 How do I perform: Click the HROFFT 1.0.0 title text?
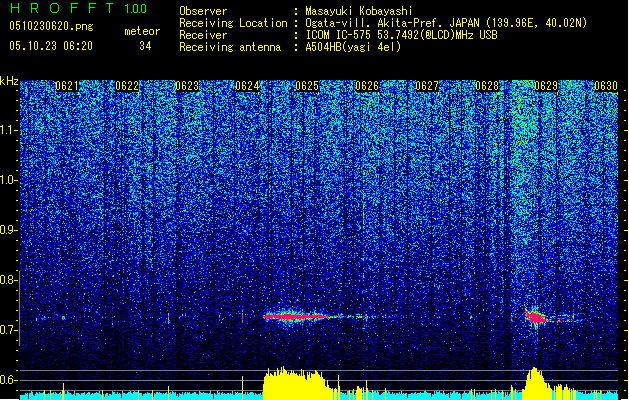78,8
